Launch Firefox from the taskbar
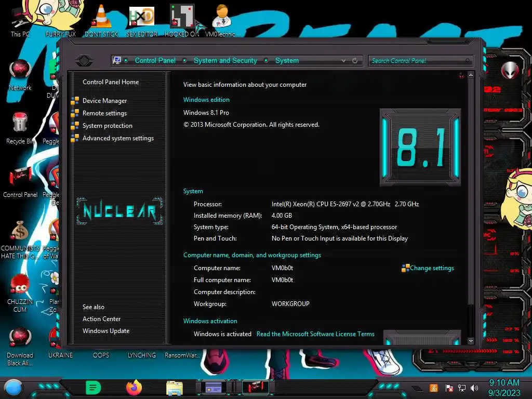 (x=134, y=388)
